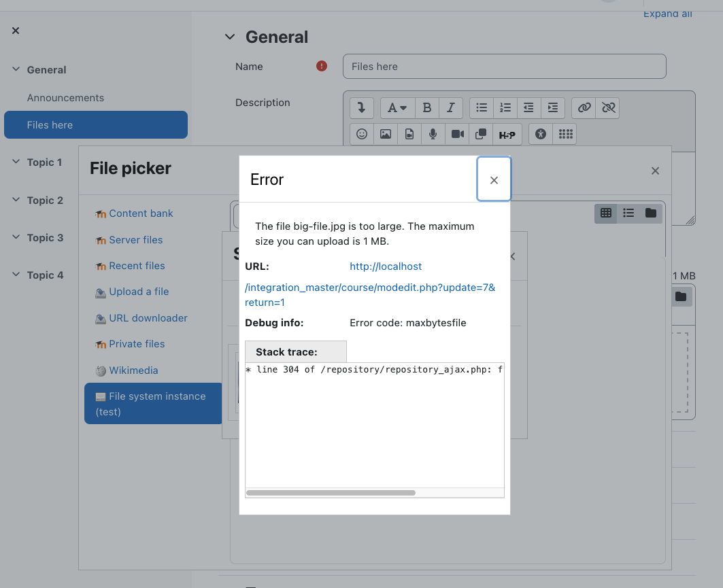
Task: Click the indent icon
Action: coord(553,108)
